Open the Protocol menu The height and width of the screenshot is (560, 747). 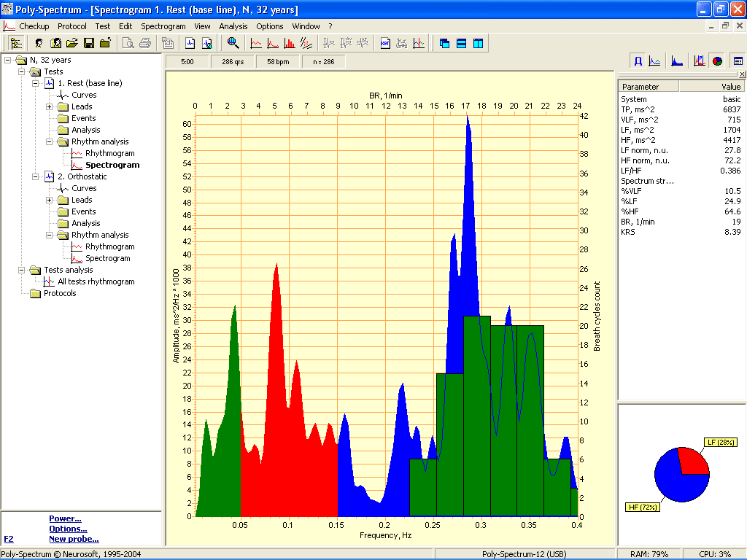(x=72, y=26)
